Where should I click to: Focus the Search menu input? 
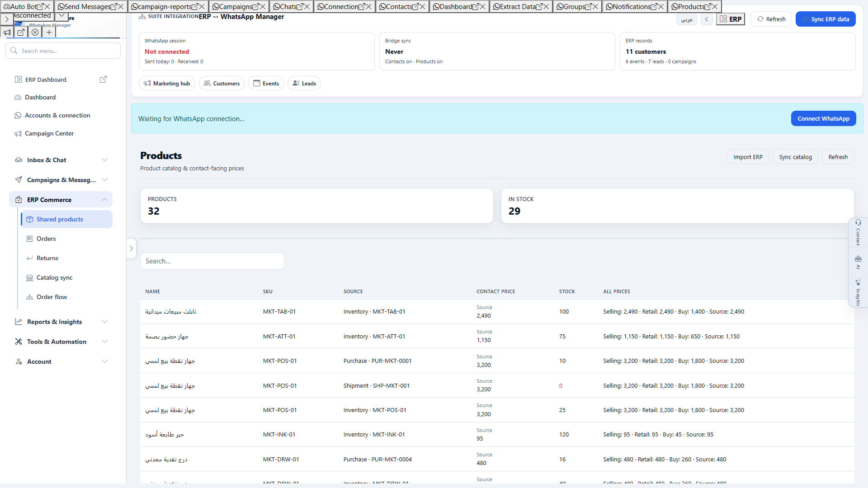63,51
